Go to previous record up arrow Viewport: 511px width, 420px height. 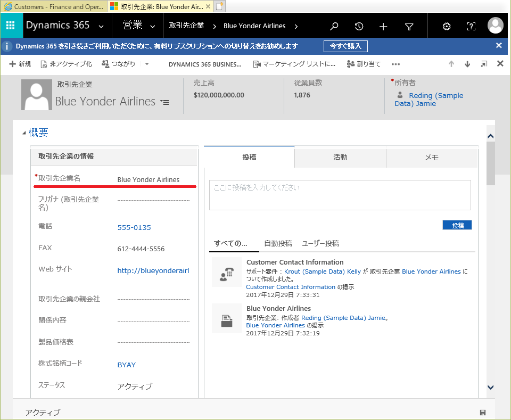point(451,64)
